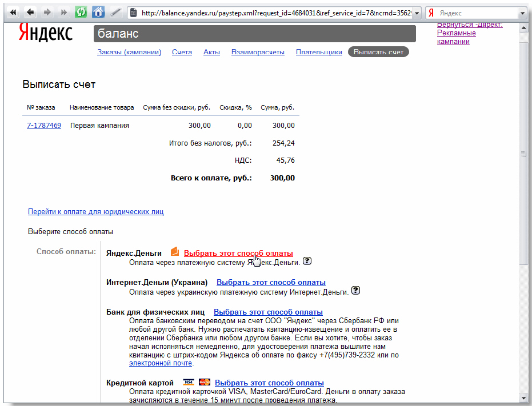The width and height of the screenshot is (532, 406).
Task: Open the Акты tab
Action: tap(211, 52)
